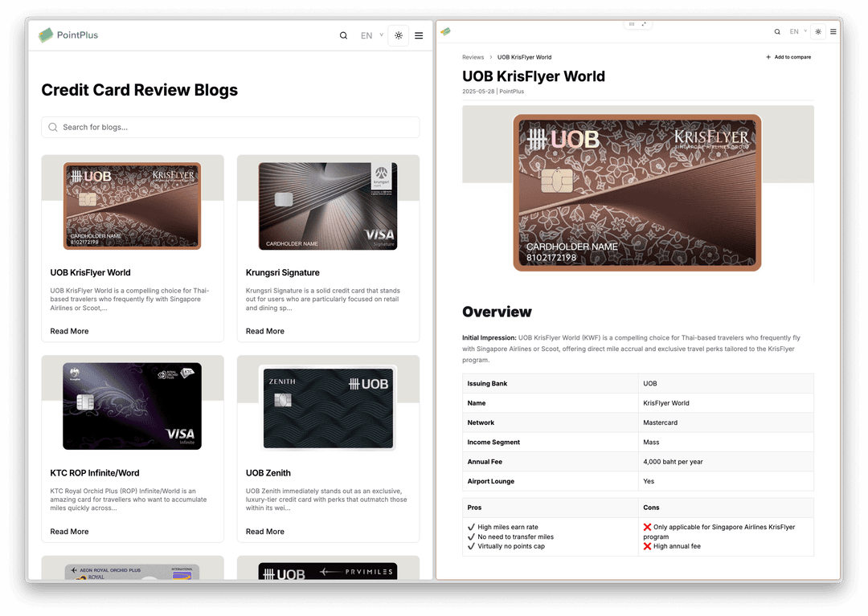The width and height of the screenshot is (868, 616).
Task: Expand the EN language dropdown in left window
Action: [371, 35]
